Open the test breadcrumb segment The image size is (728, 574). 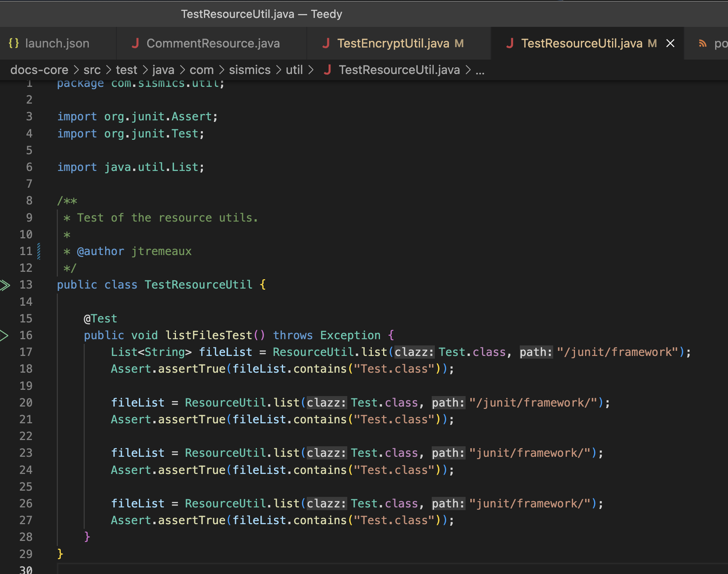(x=127, y=70)
